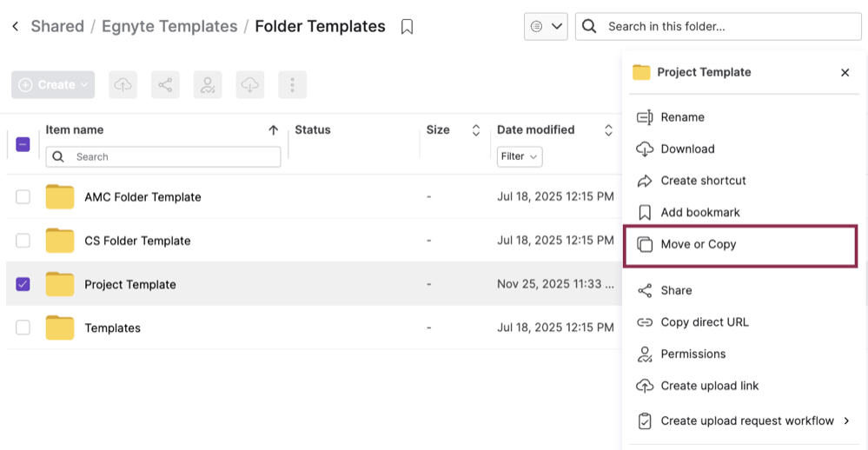Check the CS Folder Template checkbox

coord(23,241)
